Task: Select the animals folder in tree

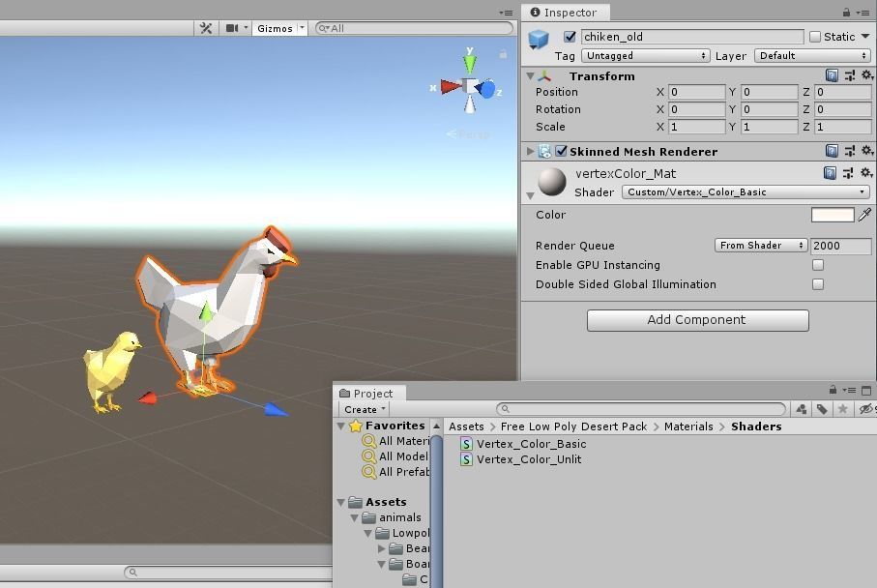Action: tap(400, 517)
